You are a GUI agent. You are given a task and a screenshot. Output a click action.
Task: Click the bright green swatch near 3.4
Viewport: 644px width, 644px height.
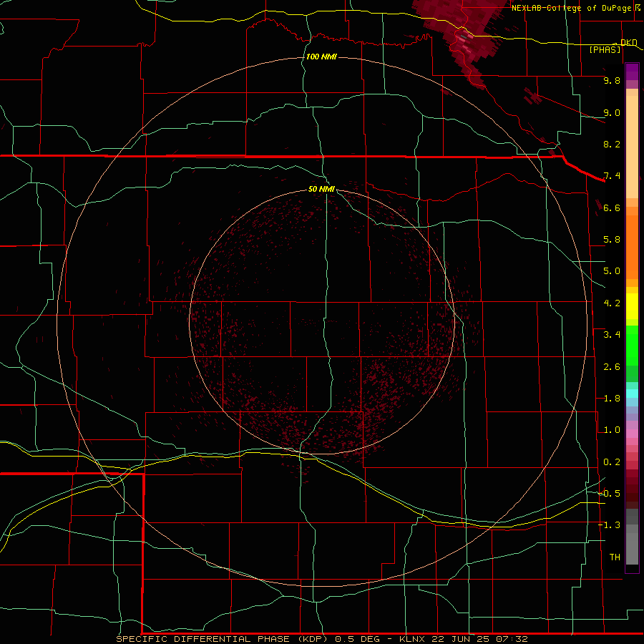point(632,346)
